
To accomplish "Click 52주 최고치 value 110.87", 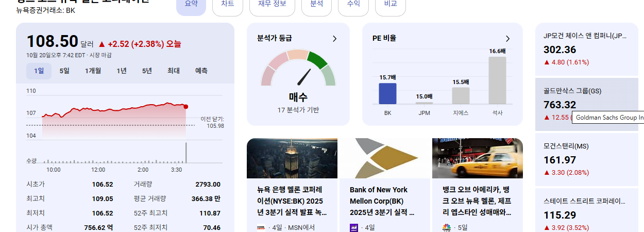I will (x=210, y=213).
